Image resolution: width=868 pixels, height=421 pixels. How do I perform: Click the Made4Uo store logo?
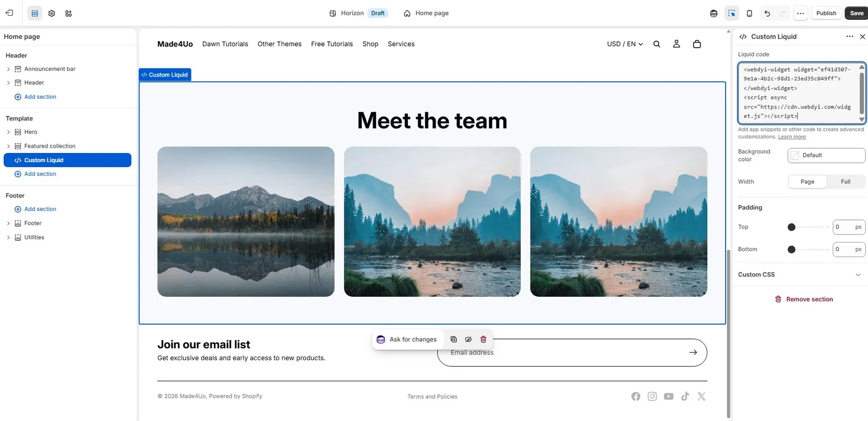175,44
